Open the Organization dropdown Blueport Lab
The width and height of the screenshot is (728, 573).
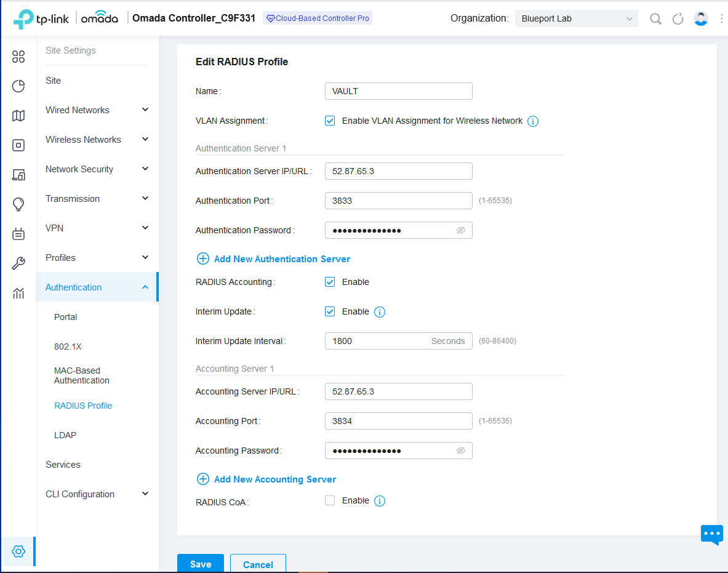[576, 19]
